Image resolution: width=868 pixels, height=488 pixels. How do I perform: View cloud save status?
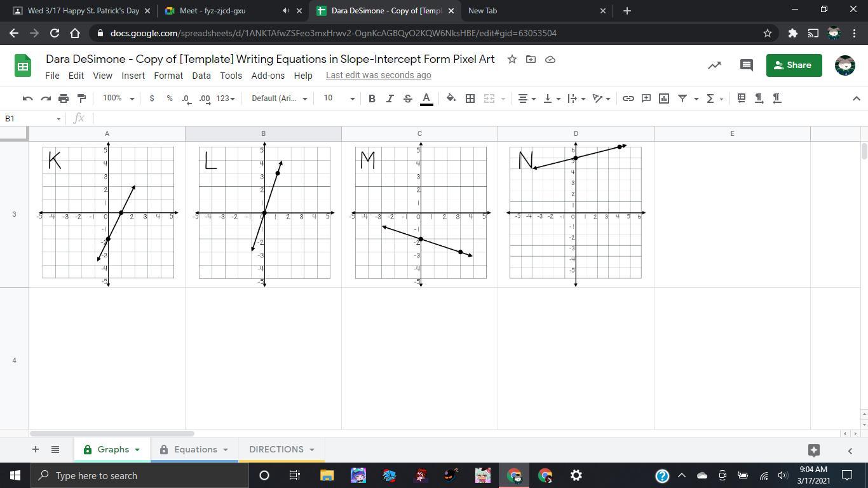(x=550, y=59)
